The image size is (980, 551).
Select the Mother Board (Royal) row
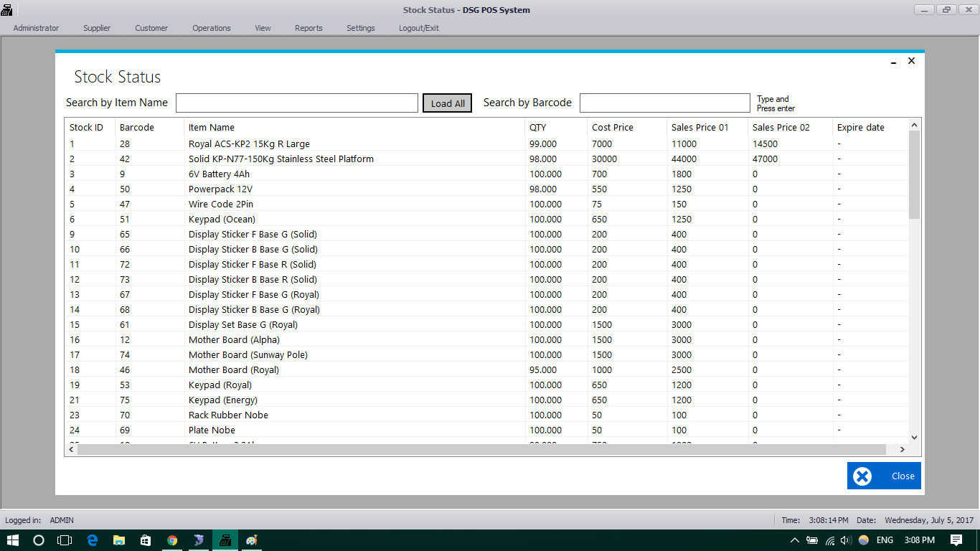[234, 370]
